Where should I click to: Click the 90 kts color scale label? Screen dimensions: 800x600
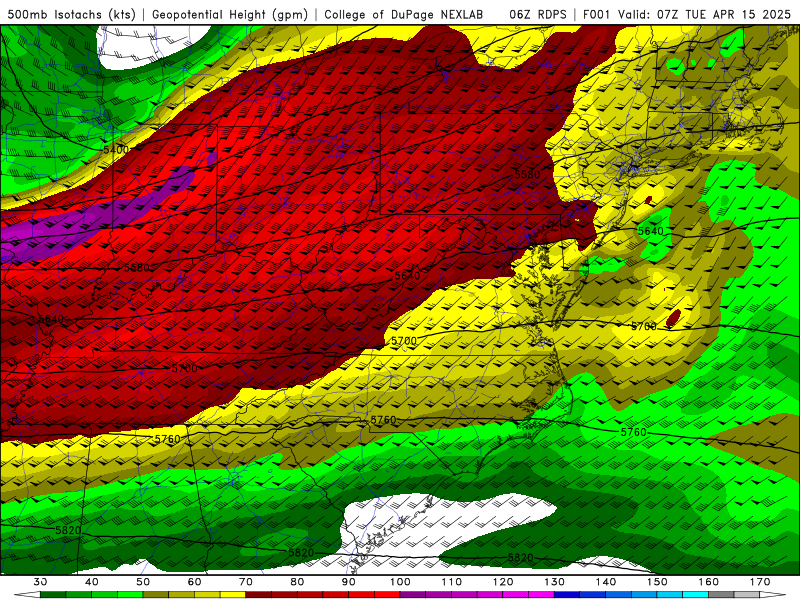pos(349,582)
